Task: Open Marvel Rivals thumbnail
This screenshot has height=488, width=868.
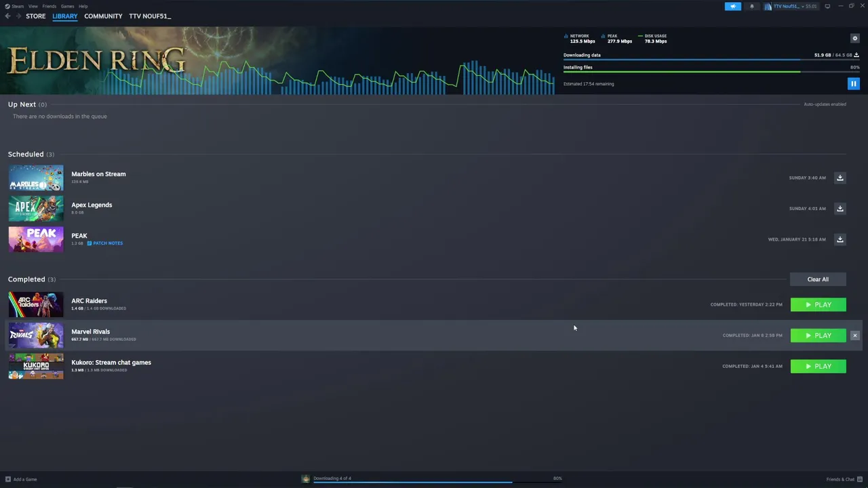Action: (x=36, y=335)
